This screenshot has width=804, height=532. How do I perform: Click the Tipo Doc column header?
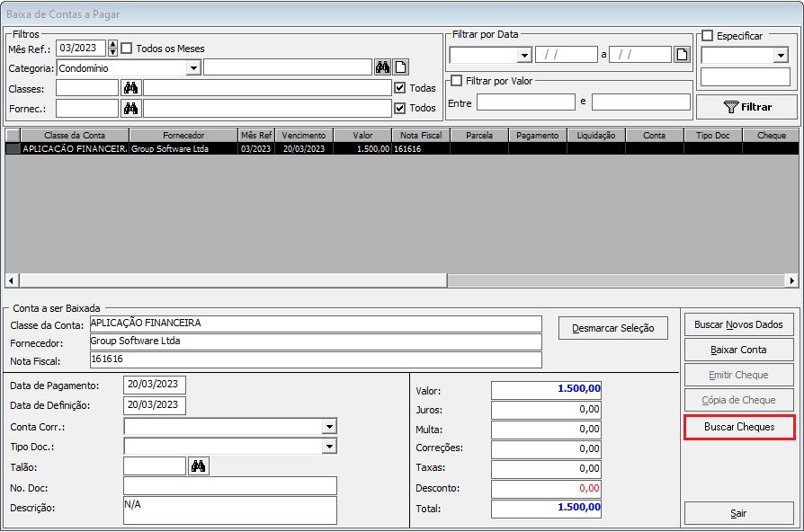713,136
